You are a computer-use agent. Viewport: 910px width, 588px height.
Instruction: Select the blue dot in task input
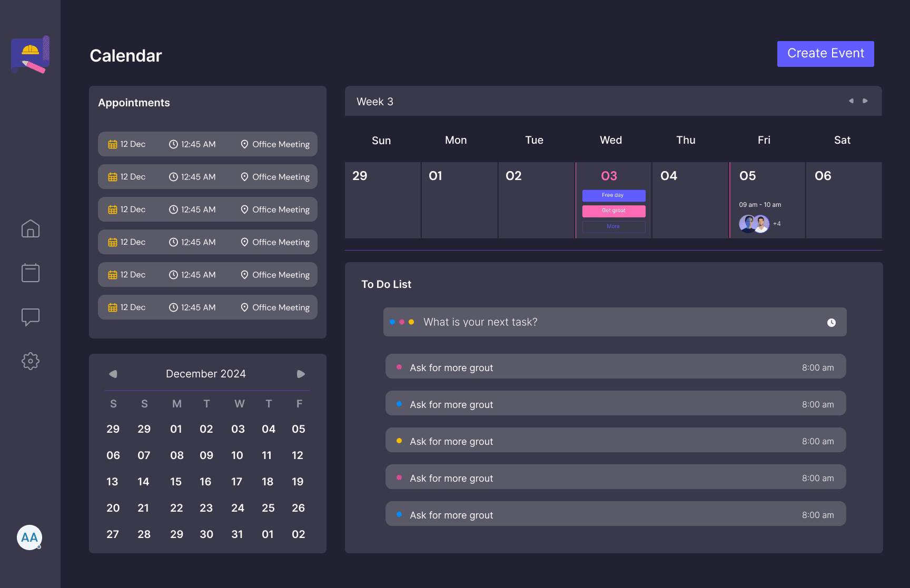(392, 322)
